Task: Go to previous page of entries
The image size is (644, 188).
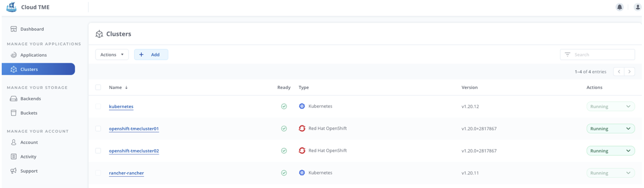Action: [619, 72]
